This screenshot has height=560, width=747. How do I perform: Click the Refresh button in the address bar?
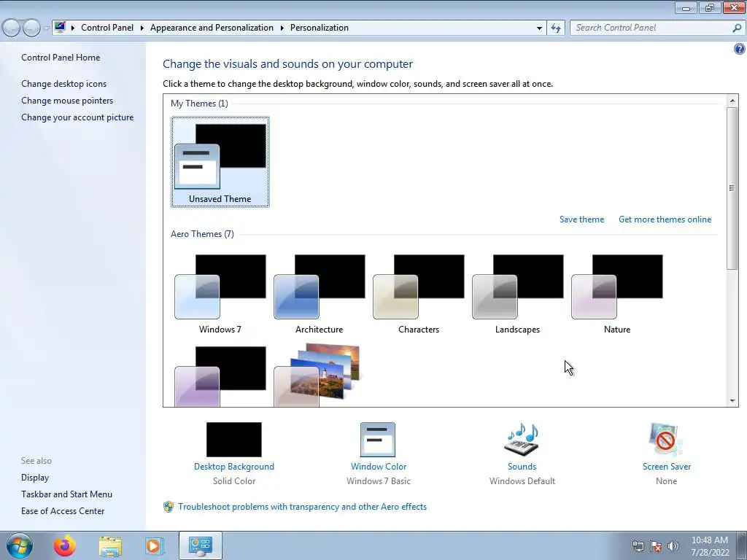point(556,28)
